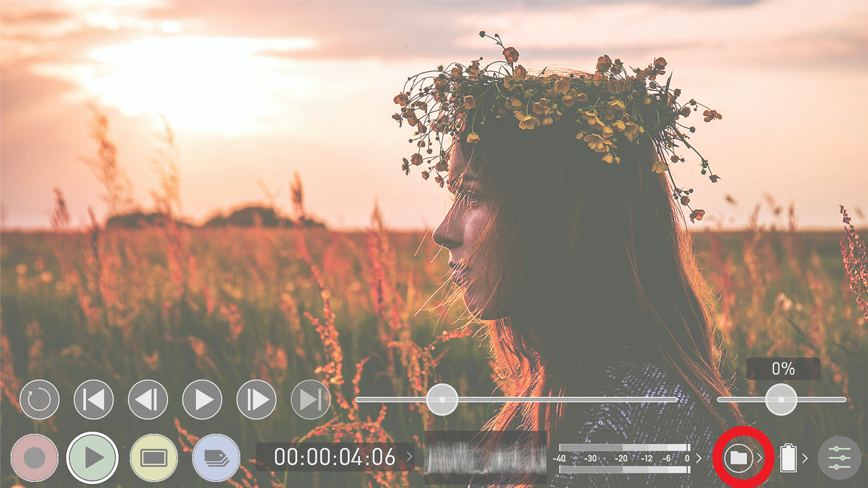Viewport: 868px width, 488px height.
Task: Click the audio waveform display
Action: tap(486, 458)
